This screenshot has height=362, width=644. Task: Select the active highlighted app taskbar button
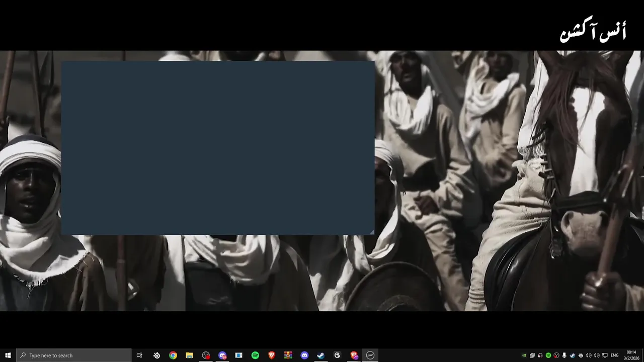[370, 355]
